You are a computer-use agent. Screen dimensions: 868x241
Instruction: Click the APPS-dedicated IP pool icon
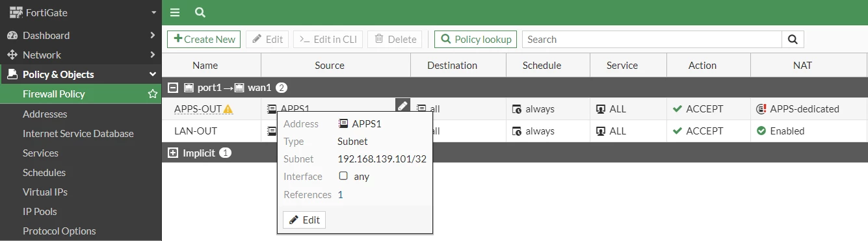coord(762,109)
